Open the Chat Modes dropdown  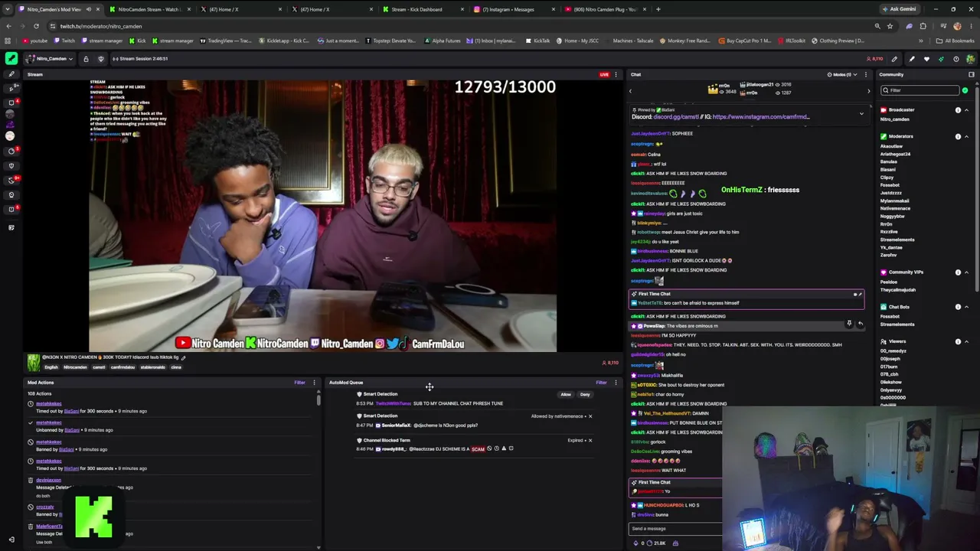click(841, 74)
